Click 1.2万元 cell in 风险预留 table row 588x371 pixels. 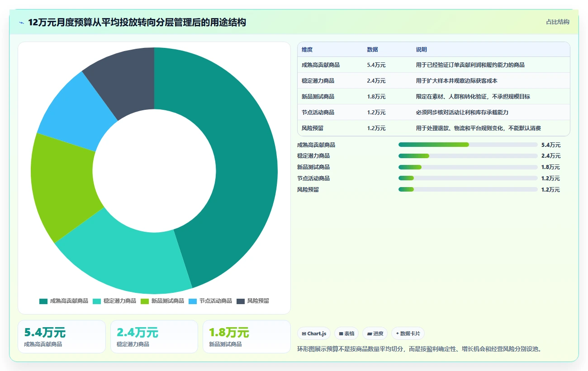tap(376, 128)
